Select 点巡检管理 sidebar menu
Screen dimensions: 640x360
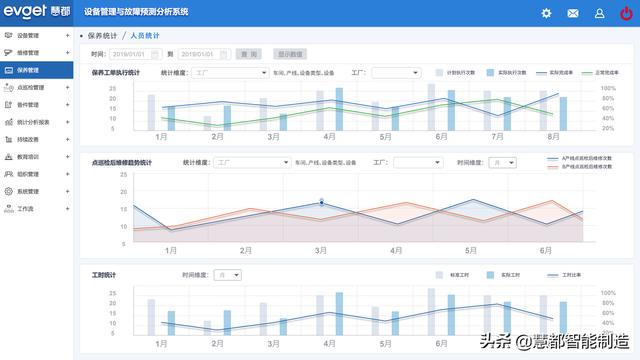point(37,87)
